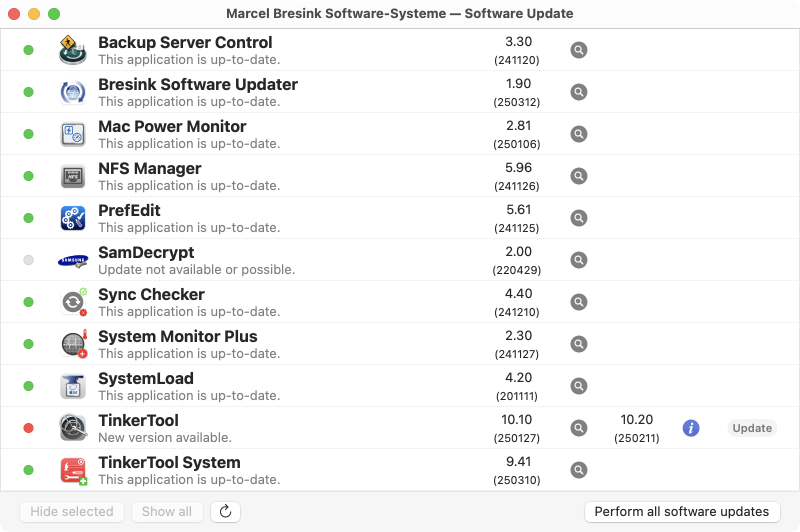Select the PrefEdit row title
800x532 pixels.
(x=129, y=210)
